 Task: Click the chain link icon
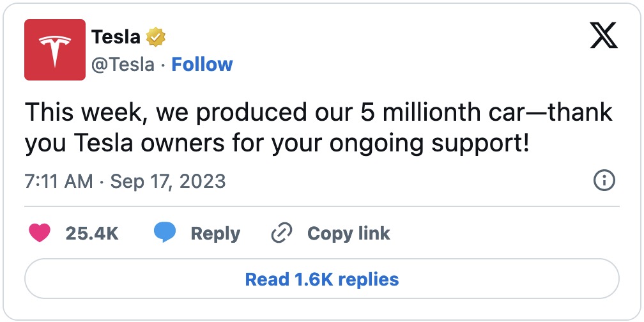[x=281, y=233]
